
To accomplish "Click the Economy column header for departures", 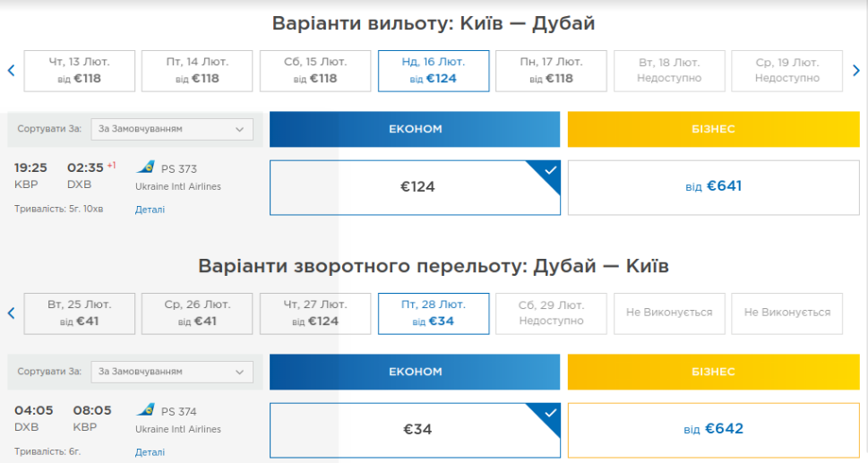I will click(416, 129).
